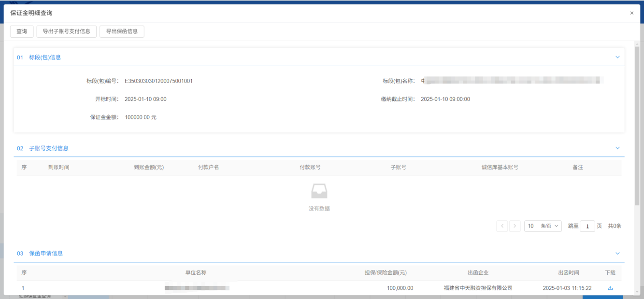This screenshot has width=644, height=299.
Task: Close the 保证金明细查询 dialog
Action: (x=631, y=13)
